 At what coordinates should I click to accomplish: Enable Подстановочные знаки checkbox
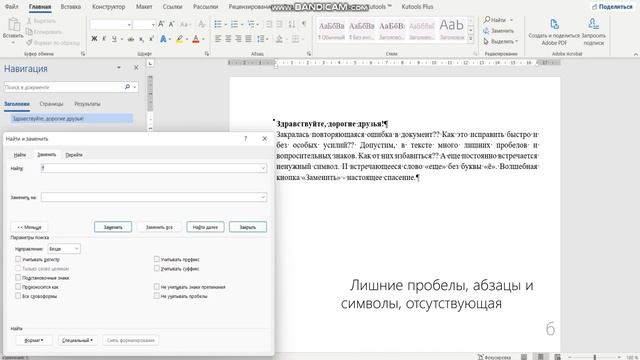[18, 277]
